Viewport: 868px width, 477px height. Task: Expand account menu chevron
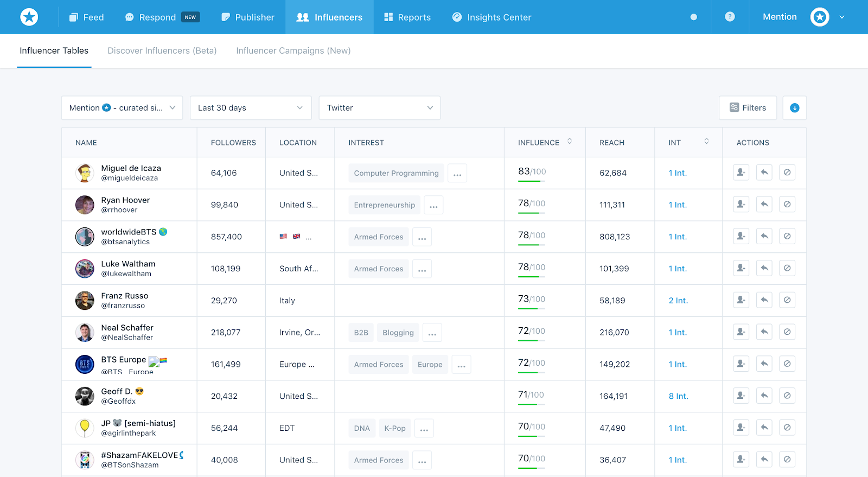[842, 17]
